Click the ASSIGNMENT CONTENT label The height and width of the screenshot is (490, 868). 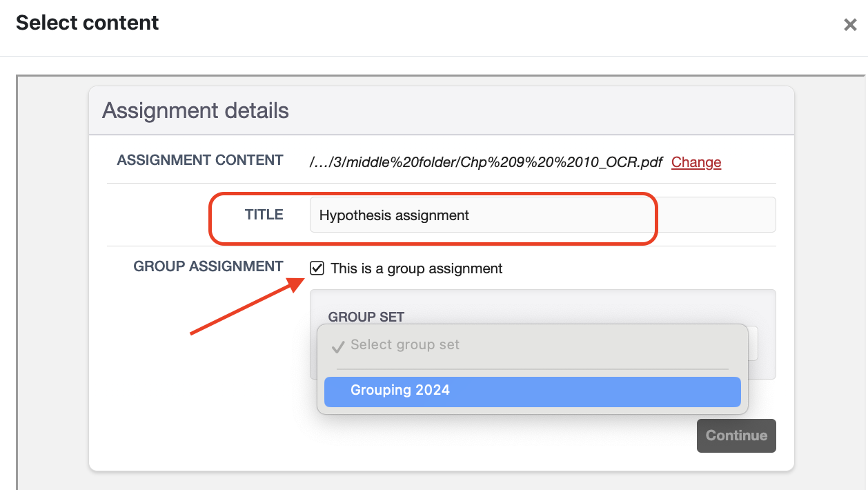[x=200, y=160]
